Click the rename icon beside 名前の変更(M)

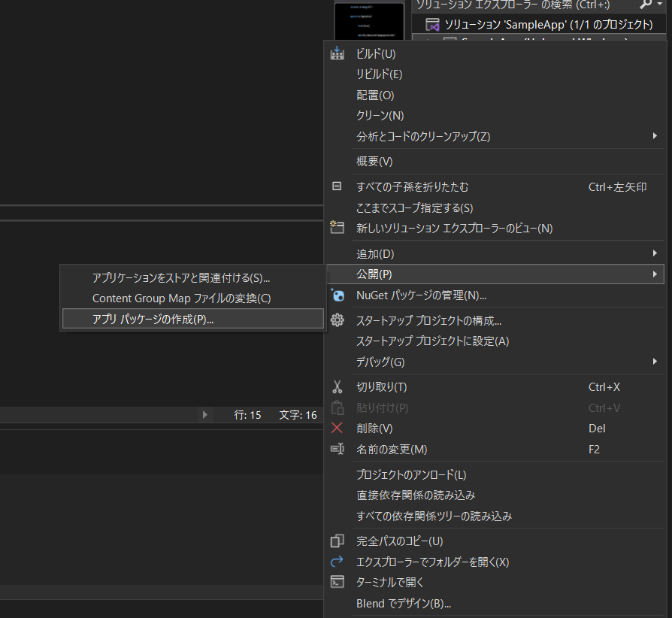pyautogui.click(x=338, y=449)
